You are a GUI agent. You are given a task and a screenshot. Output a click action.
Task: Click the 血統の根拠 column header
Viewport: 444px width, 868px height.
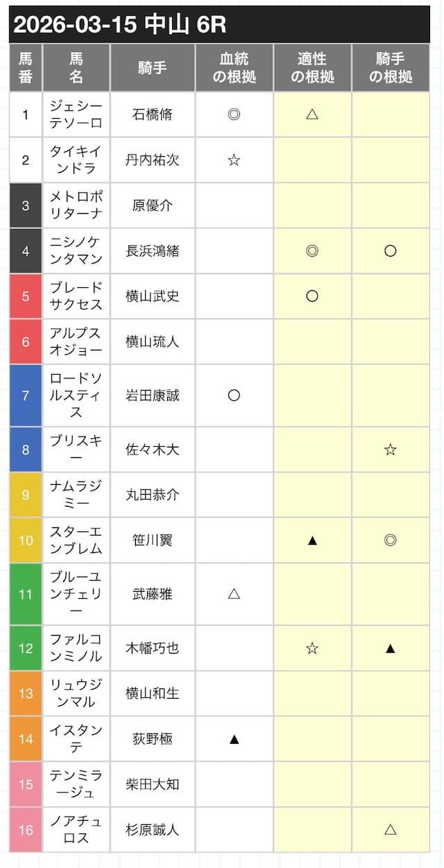point(234,68)
